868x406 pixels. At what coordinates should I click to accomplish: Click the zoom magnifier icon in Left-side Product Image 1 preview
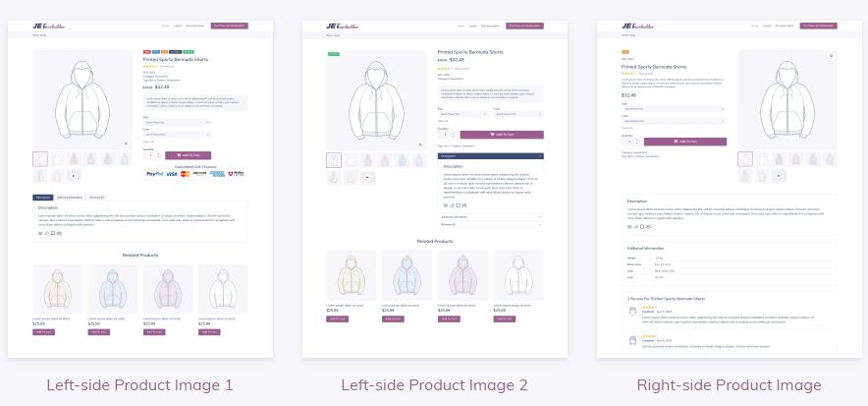(127, 144)
